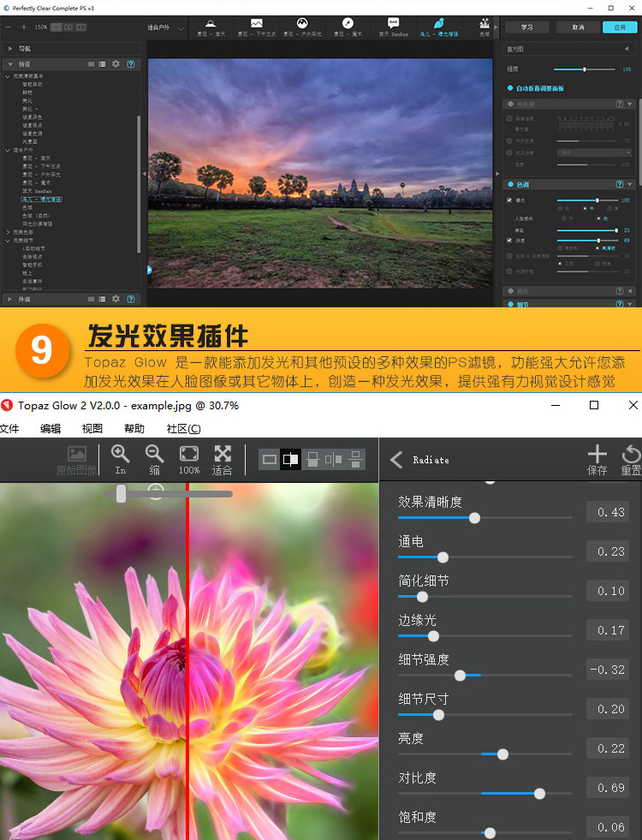Open the 外观 panel gear settings
The height and width of the screenshot is (840, 642).
(x=116, y=299)
